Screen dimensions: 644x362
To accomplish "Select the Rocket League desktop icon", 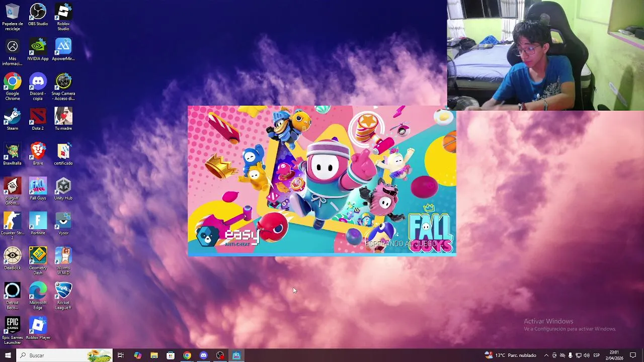I will 63,296.
